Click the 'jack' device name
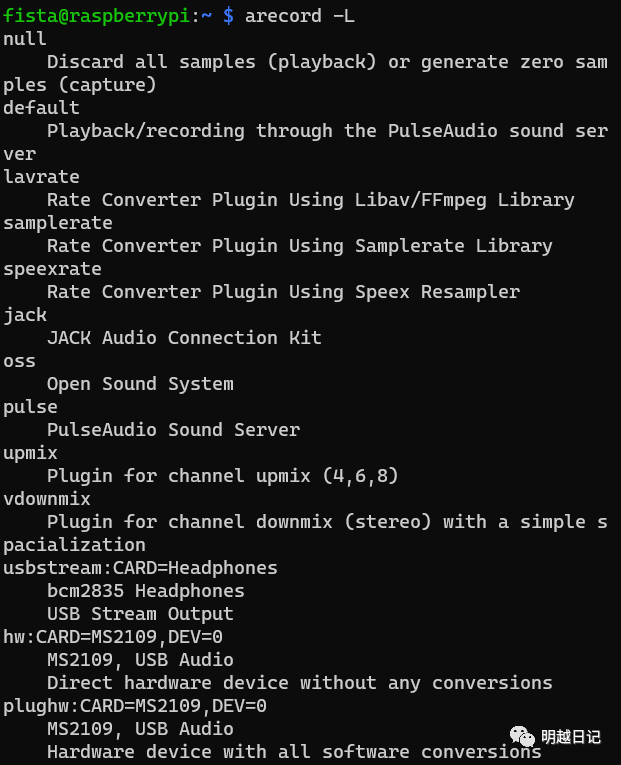Viewport: 621px width, 765px height. (25, 314)
